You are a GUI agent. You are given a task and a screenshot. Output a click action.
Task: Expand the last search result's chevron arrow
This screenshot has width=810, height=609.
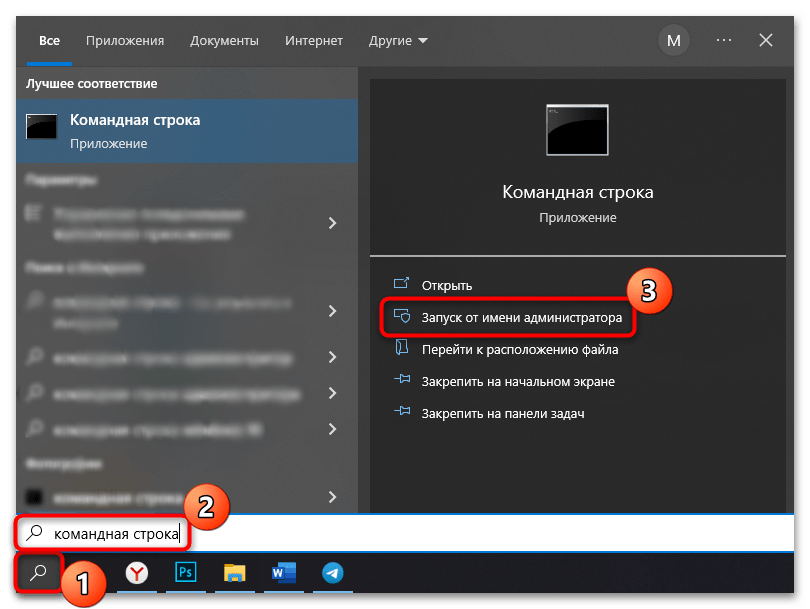click(x=332, y=496)
